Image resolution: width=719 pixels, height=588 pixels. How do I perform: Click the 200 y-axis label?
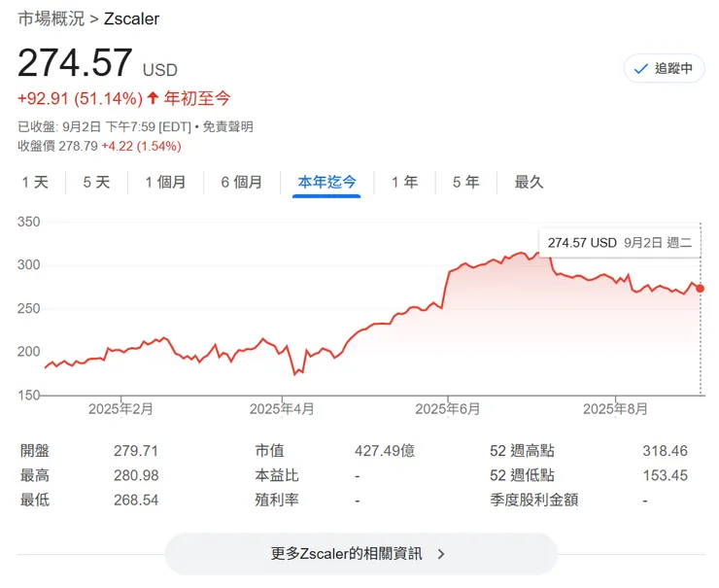pyautogui.click(x=29, y=351)
